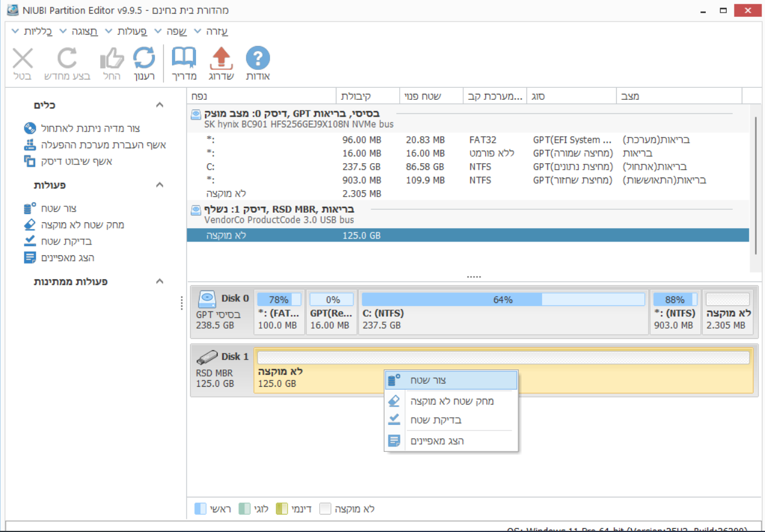The width and height of the screenshot is (765, 532).
Task: Click the bootable media creation disc icon
Action: pyautogui.click(x=30, y=129)
